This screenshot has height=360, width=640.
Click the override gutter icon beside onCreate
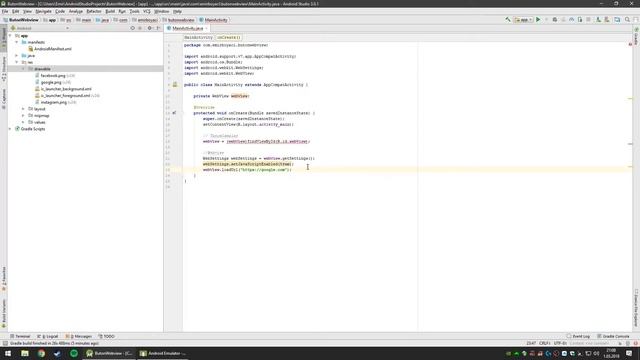point(174,113)
